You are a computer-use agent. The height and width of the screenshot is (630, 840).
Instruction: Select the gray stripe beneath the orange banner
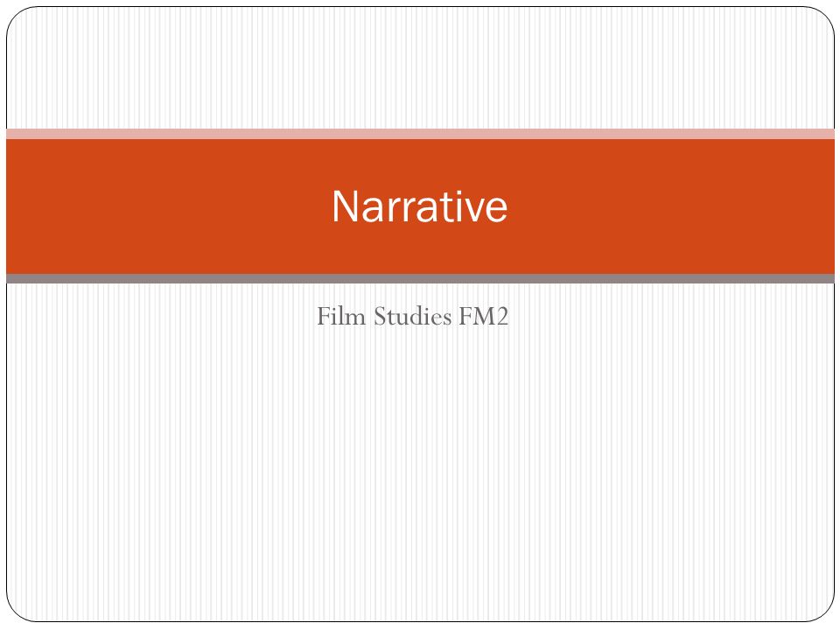click(x=420, y=278)
